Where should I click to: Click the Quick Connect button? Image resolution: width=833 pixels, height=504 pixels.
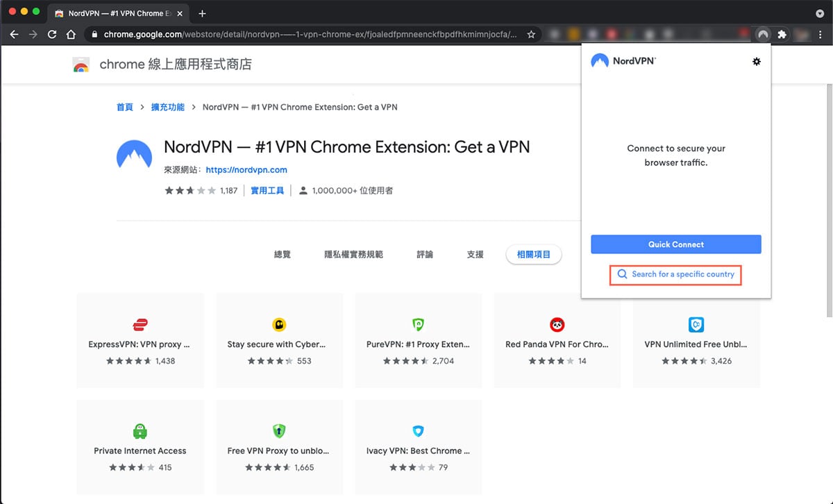pos(676,244)
